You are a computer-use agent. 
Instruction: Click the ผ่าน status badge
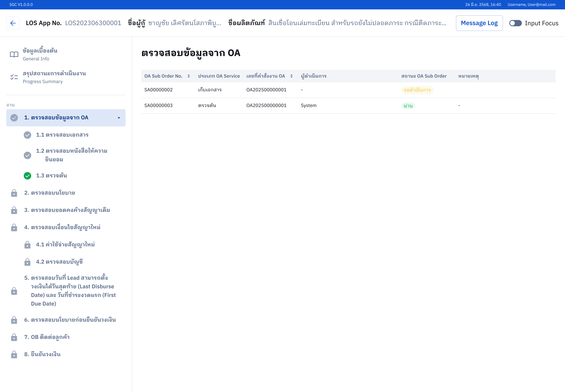point(408,106)
